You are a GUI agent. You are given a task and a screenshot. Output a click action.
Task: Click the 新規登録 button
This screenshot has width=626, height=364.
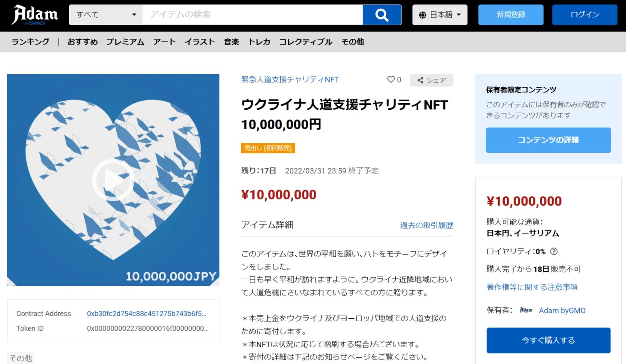coord(511,15)
